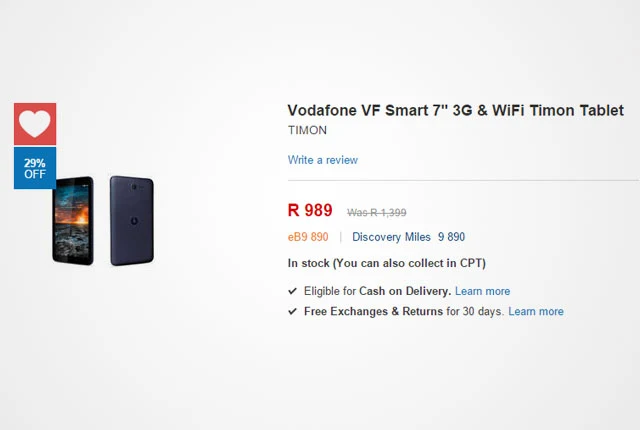Click the 29% OFF discount badge
Screen dimensions: 640x430
tap(35, 168)
